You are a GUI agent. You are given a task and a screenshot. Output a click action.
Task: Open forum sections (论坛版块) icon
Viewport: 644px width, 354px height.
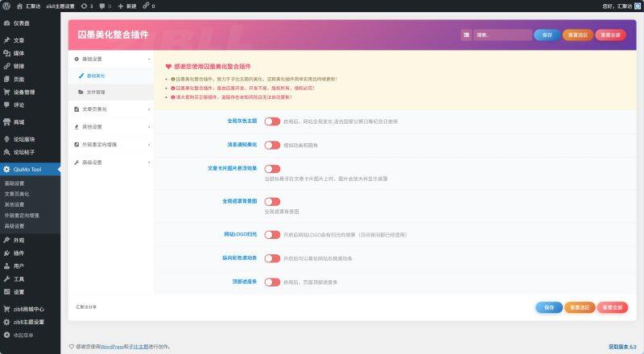pyautogui.click(x=6, y=139)
